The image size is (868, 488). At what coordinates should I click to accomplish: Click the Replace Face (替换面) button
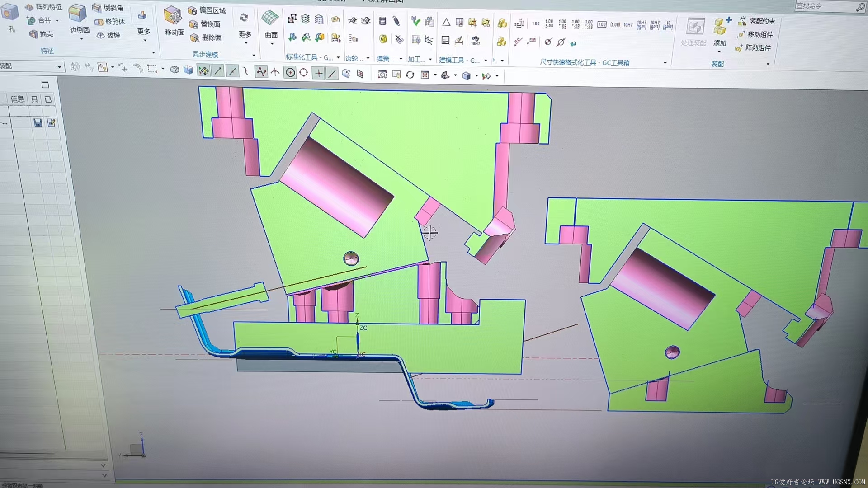point(205,24)
